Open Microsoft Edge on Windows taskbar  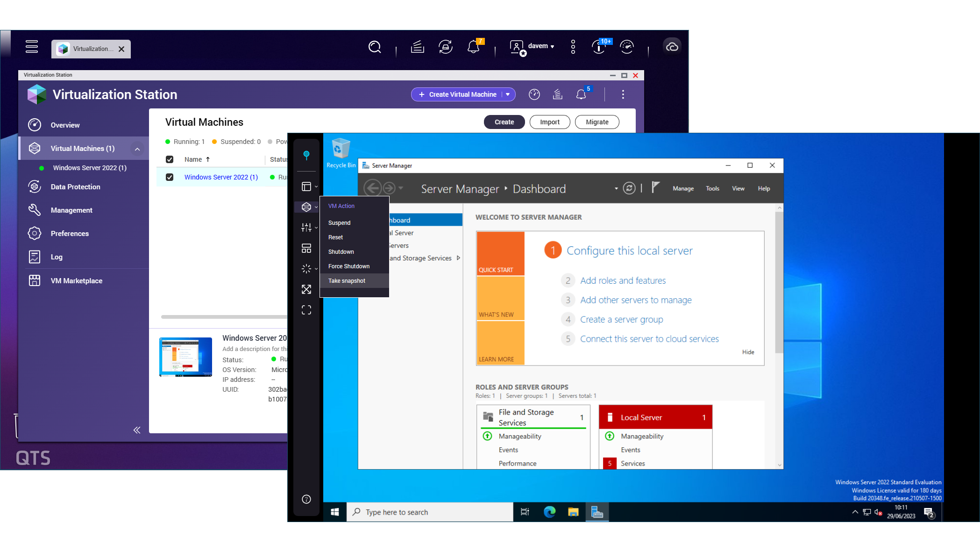click(x=550, y=512)
